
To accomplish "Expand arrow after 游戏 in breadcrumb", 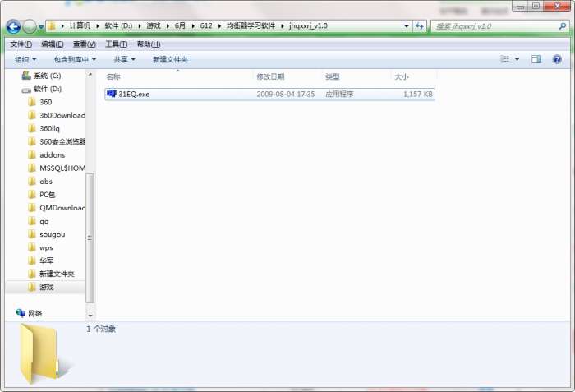I will tap(168, 26).
